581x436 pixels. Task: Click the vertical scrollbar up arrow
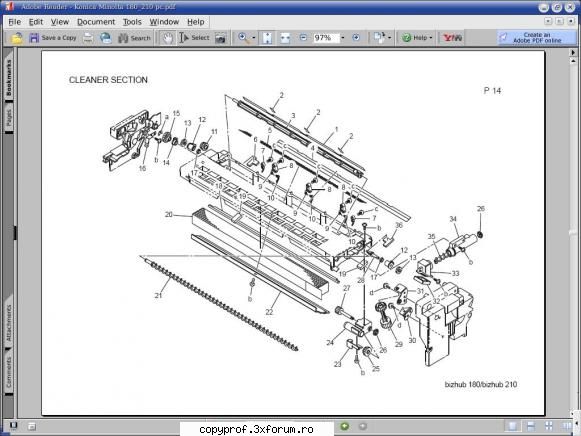tap(573, 60)
